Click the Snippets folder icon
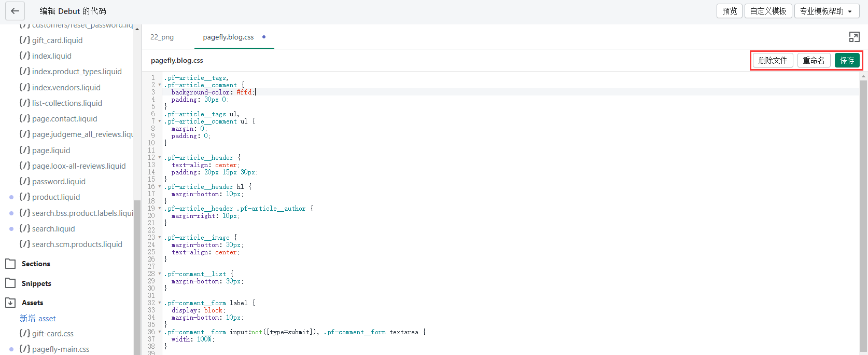This screenshot has width=868, height=355. 10,283
